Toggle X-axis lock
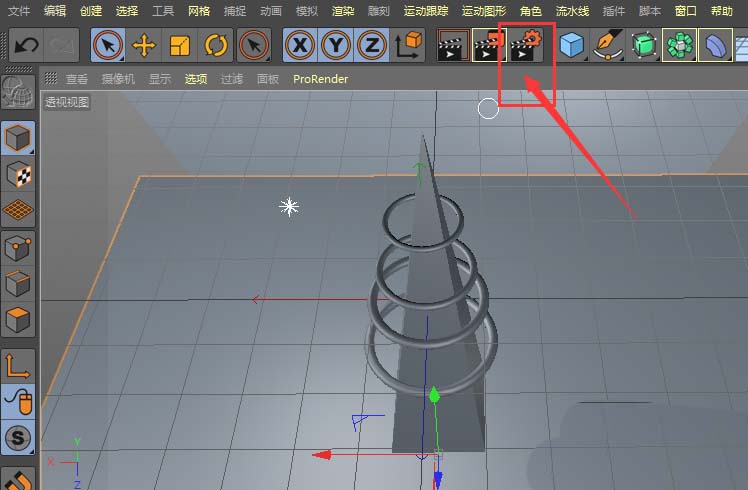The width and height of the screenshot is (748, 490). tap(300, 45)
